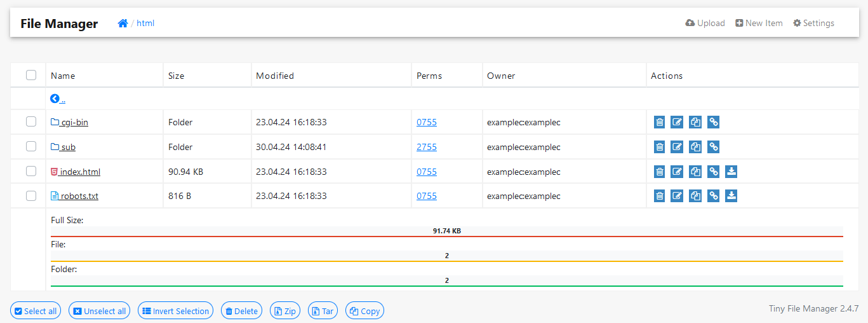
Task: Click the delete icon for cgi-bin folder
Action: 660,122
